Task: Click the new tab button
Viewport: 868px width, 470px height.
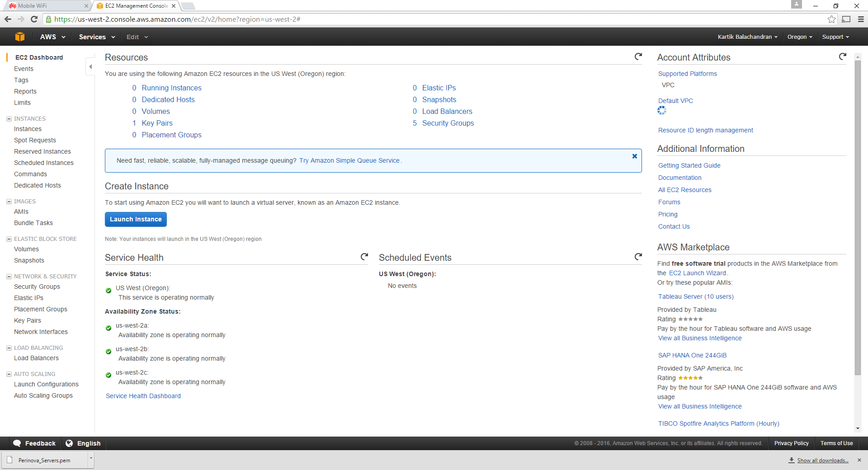Action: tap(188, 6)
